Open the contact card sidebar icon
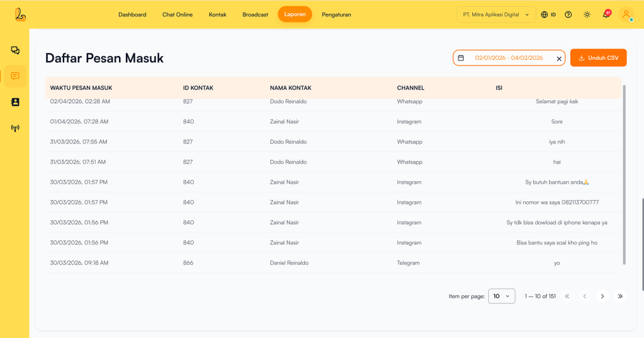This screenshot has width=644, height=338. [x=15, y=102]
